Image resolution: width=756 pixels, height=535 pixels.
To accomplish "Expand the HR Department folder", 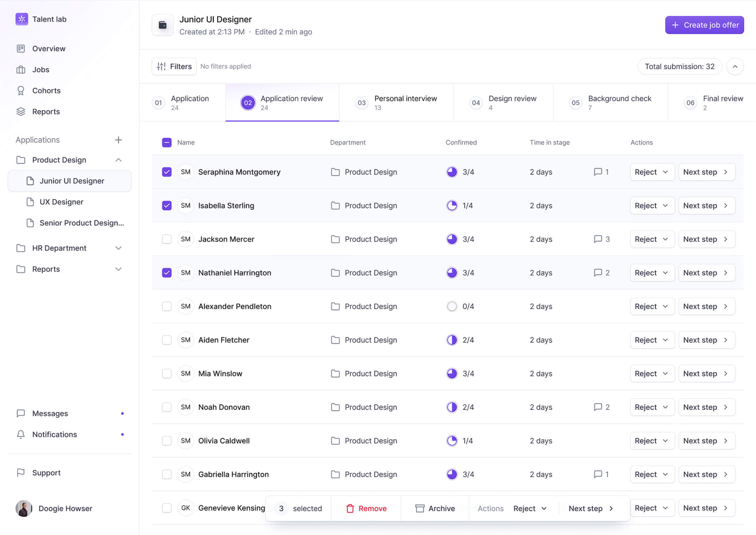I will pyautogui.click(x=118, y=248).
